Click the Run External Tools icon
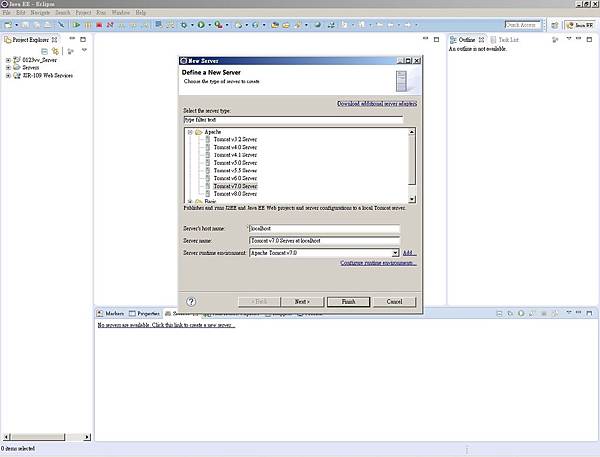Image resolution: width=600 pixels, height=457 pixels. tap(218, 25)
